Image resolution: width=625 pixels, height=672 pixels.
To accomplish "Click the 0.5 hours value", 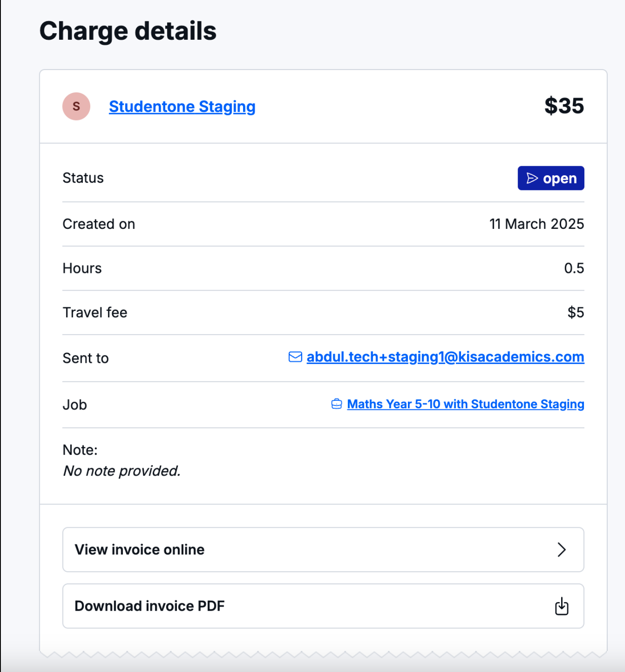I will coord(574,268).
